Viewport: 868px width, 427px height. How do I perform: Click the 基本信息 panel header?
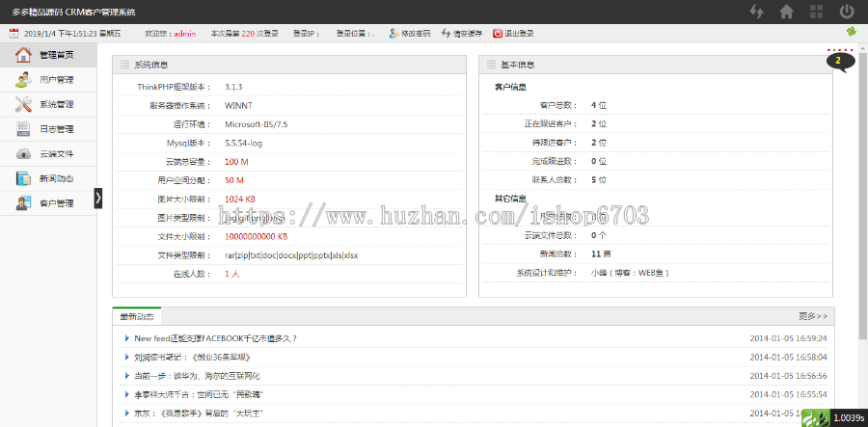656,65
